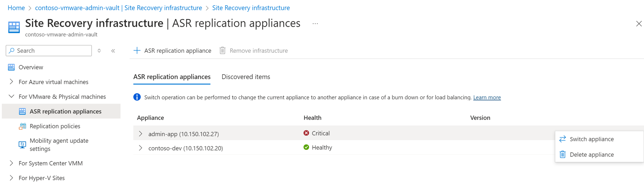Click the Switch appliance arrows icon
The height and width of the screenshot is (186, 644).
(x=562, y=139)
